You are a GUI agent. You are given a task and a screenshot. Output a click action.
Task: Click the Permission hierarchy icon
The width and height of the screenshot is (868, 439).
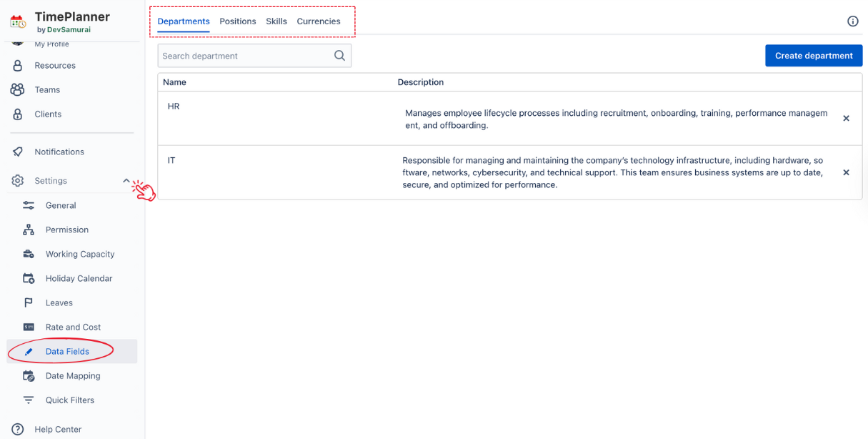tap(29, 230)
